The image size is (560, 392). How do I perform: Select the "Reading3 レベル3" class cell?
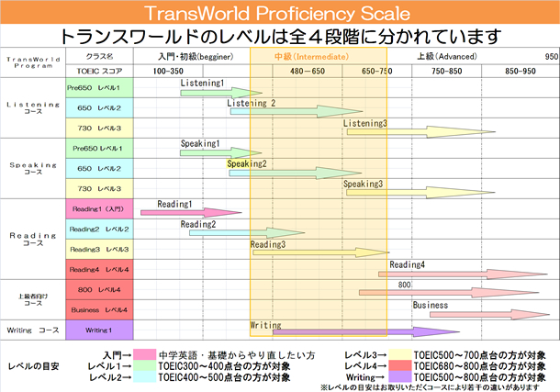[x=100, y=249]
